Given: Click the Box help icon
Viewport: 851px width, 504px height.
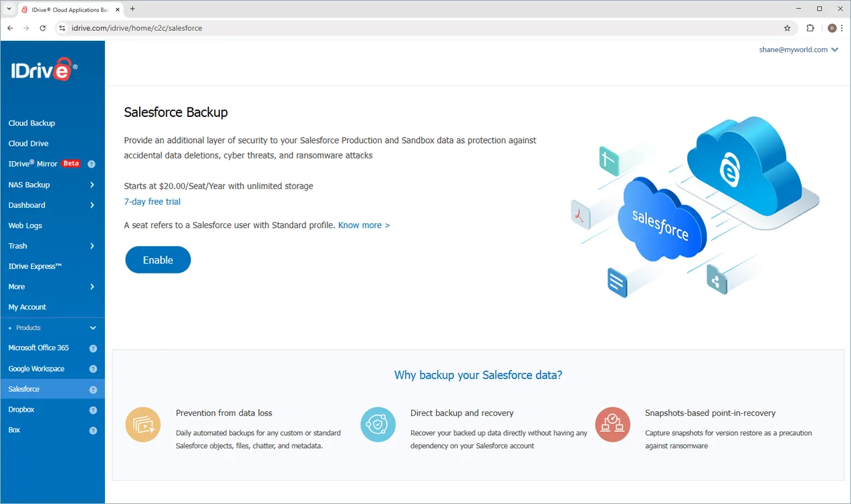Looking at the screenshot, I should (x=93, y=430).
